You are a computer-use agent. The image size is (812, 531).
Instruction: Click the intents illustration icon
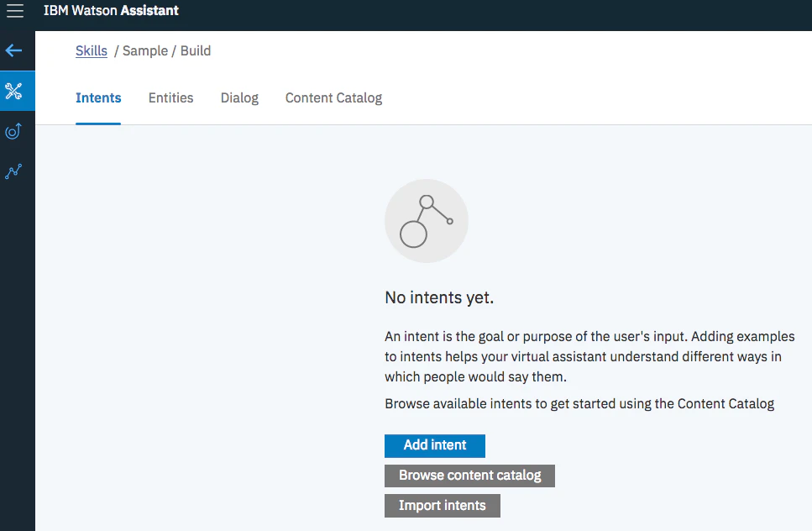pyautogui.click(x=427, y=221)
